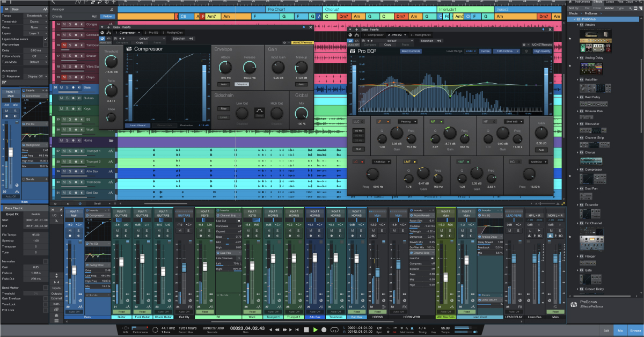Viewport: 644px width, 337px height.
Task: Click the Compressor plugin power icon
Action: pyautogui.click(x=102, y=39)
